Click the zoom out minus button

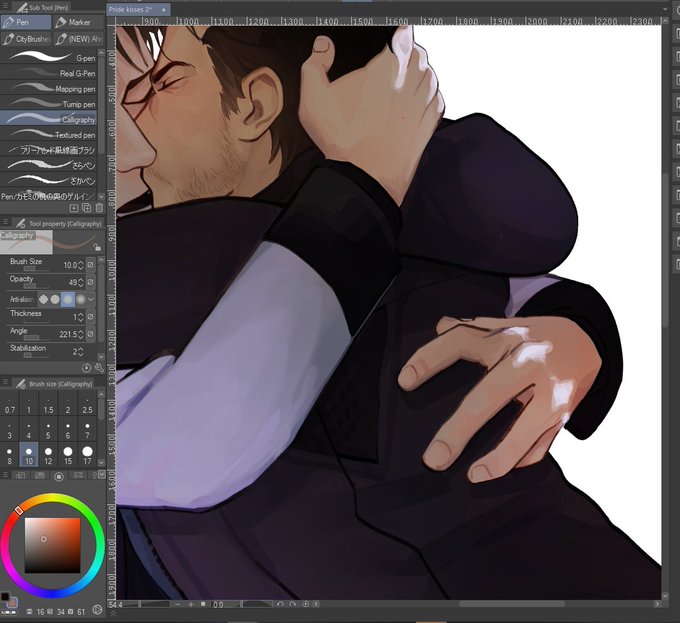click(x=178, y=604)
